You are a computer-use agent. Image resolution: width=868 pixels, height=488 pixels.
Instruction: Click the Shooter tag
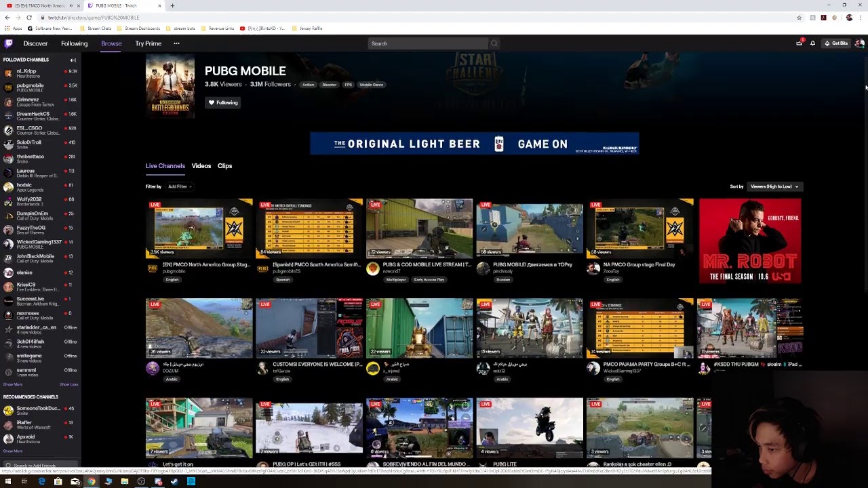pyautogui.click(x=330, y=85)
